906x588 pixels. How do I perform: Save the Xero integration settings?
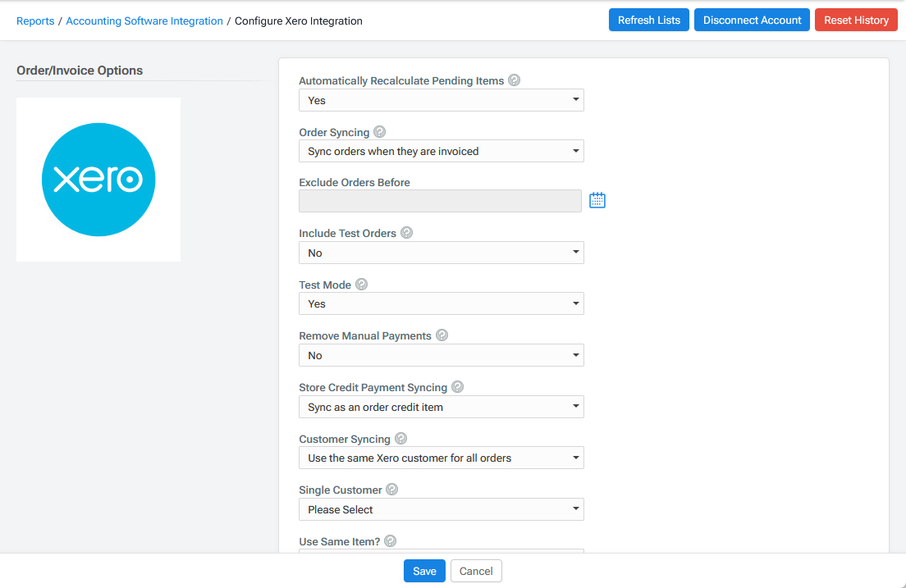[x=425, y=572]
